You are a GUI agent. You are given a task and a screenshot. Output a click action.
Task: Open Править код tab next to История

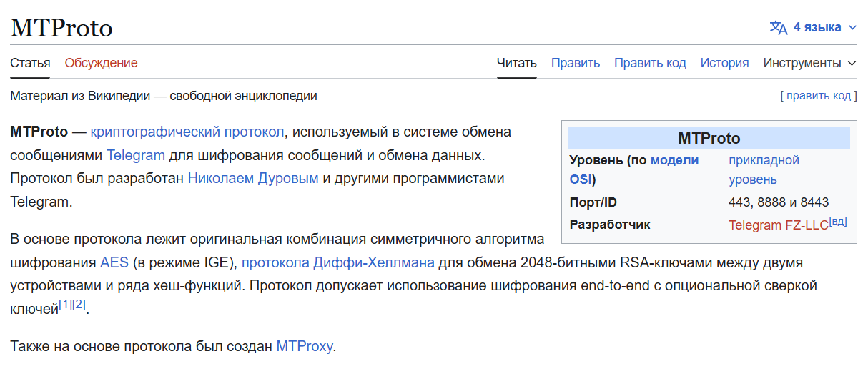pyautogui.click(x=649, y=63)
